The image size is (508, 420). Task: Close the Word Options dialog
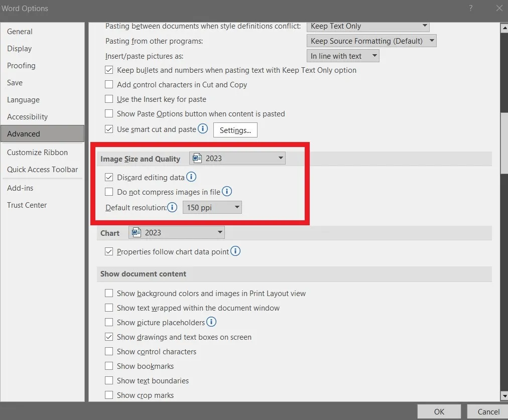click(x=499, y=9)
